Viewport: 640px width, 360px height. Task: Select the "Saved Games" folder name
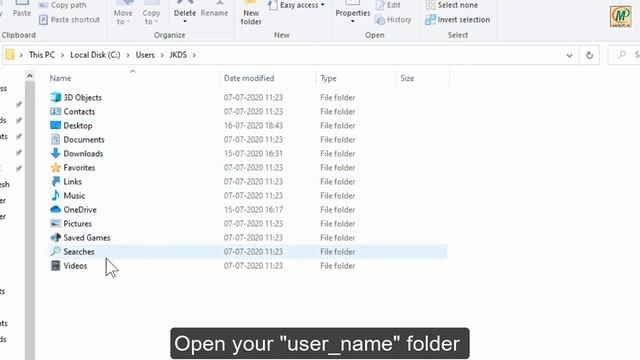(87, 238)
